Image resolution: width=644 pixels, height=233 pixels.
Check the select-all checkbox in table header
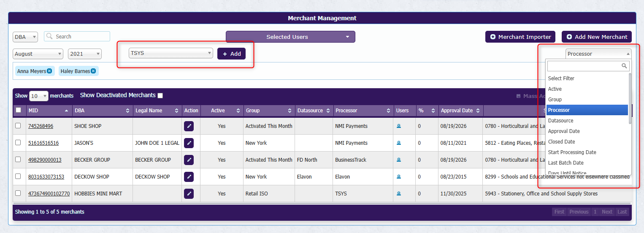click(x=18, y=110)
